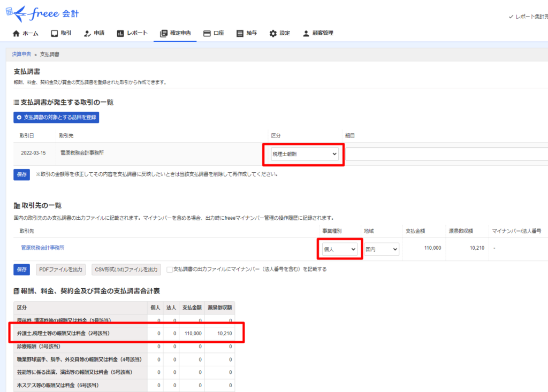548x392 pixels.
Task: Click the 給与 document icon
Action: (240, 33)
